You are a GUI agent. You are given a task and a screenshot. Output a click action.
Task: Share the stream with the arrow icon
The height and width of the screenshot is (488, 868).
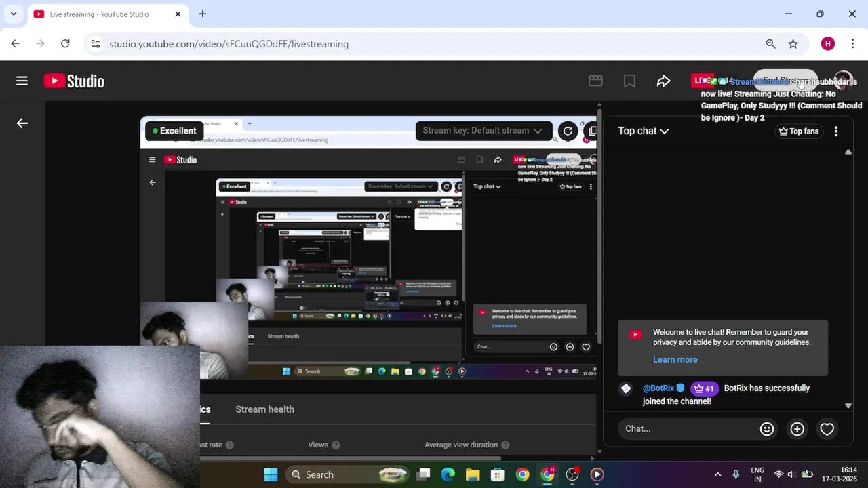tap(663, 81)
